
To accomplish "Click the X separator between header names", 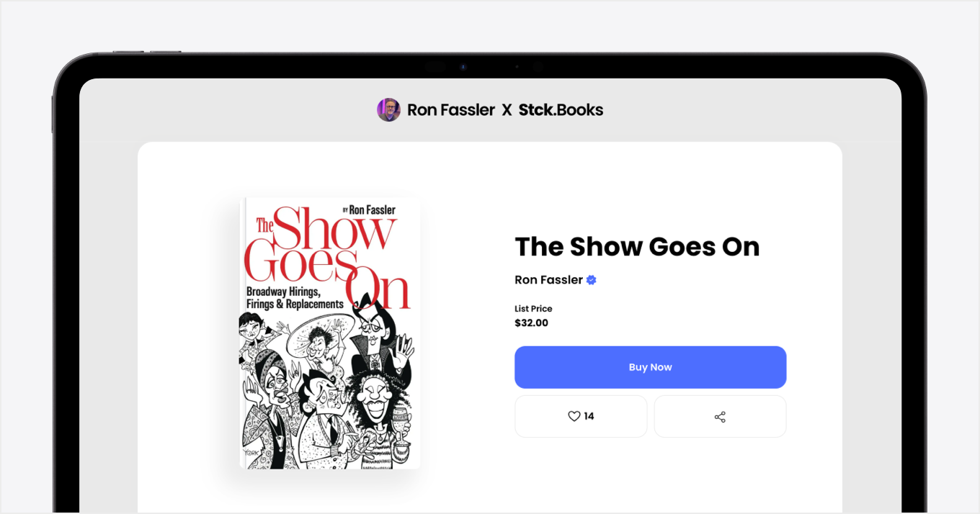I will 507,110.
